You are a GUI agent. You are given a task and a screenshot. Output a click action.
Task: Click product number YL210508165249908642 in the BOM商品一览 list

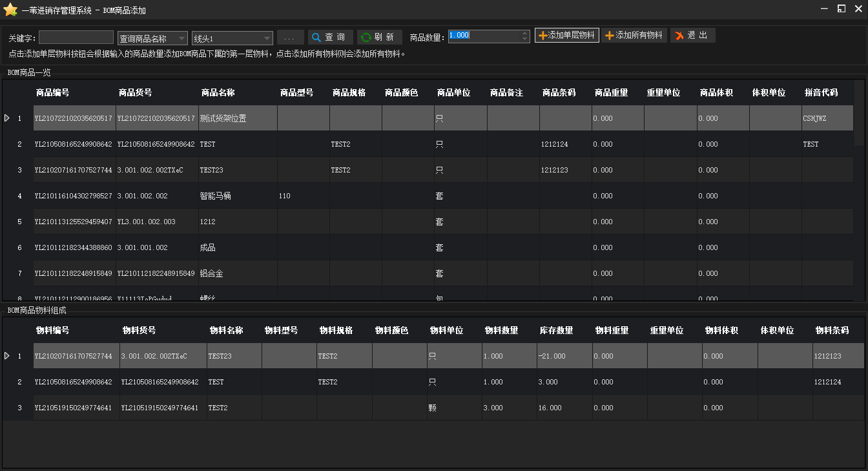coord(74,144)
